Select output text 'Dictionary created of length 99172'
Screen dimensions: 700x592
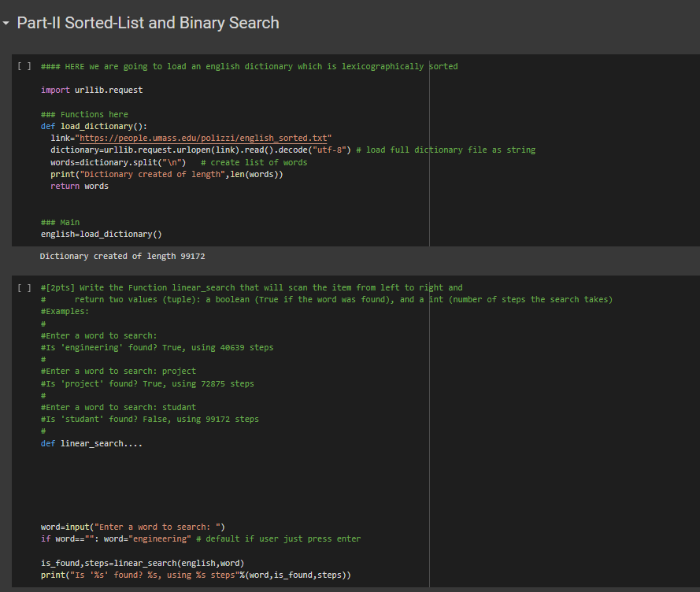click(122, 257)
